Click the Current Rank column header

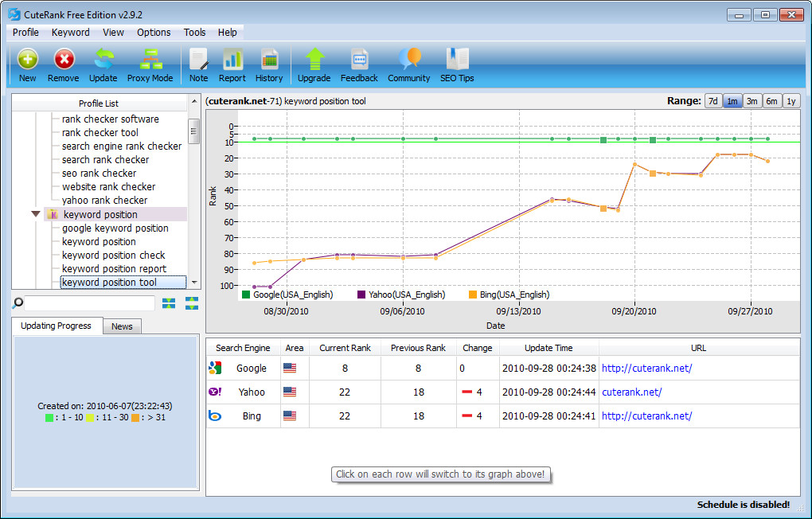(x=345, y=348)
